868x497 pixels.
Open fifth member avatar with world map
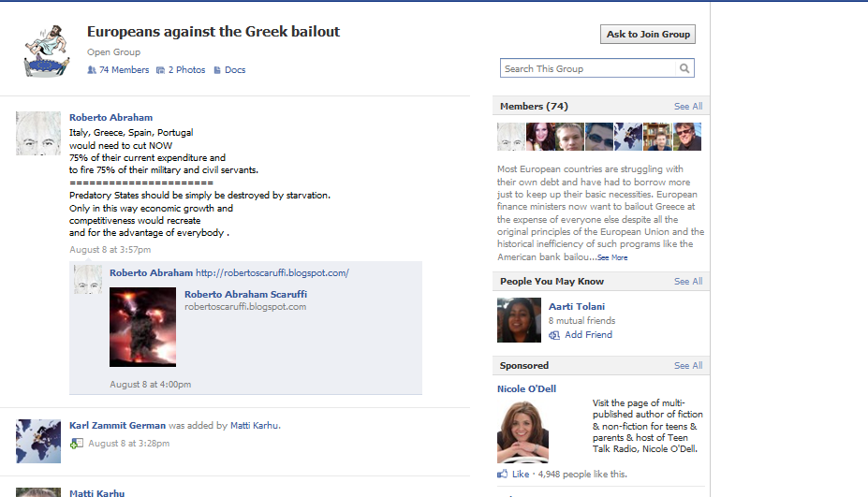pos(628,137)
